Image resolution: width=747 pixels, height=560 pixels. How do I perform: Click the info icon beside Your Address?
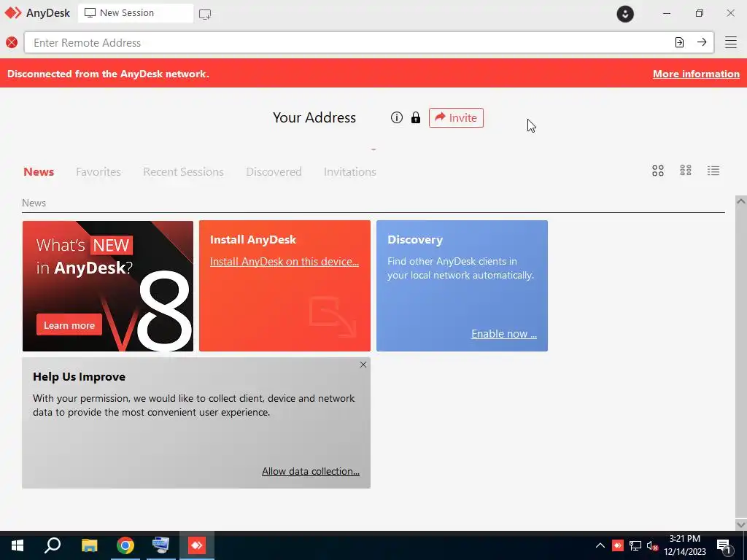click(396, 117)
